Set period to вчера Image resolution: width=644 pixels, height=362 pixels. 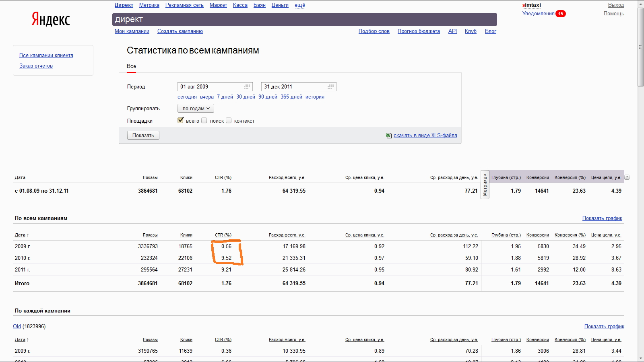click(x=207, y=97)
